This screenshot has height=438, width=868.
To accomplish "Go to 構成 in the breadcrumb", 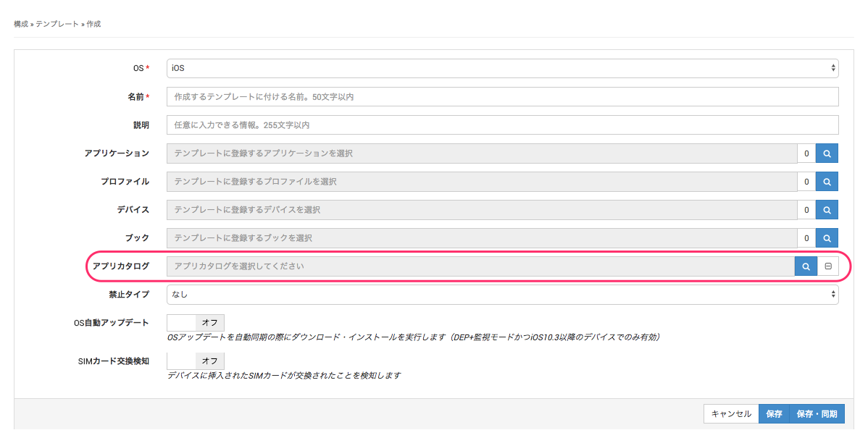I will point(21,24).
